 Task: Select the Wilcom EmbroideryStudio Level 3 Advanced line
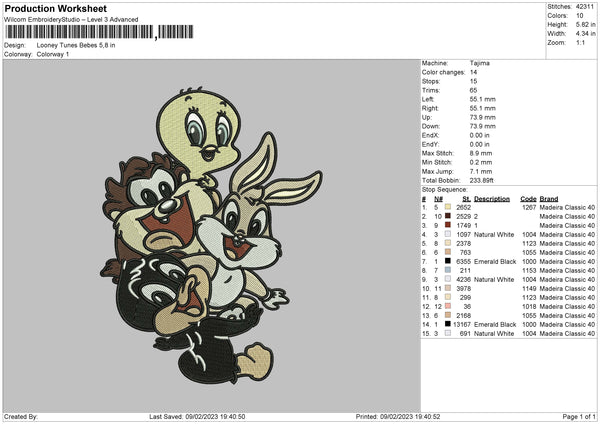[71, 20]
